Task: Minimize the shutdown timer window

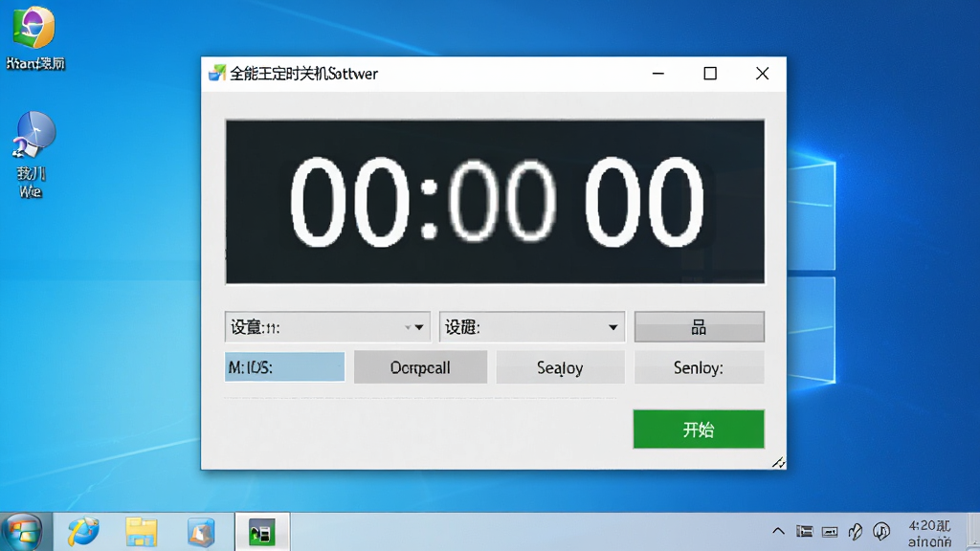Action: click(x=658, y=73)
